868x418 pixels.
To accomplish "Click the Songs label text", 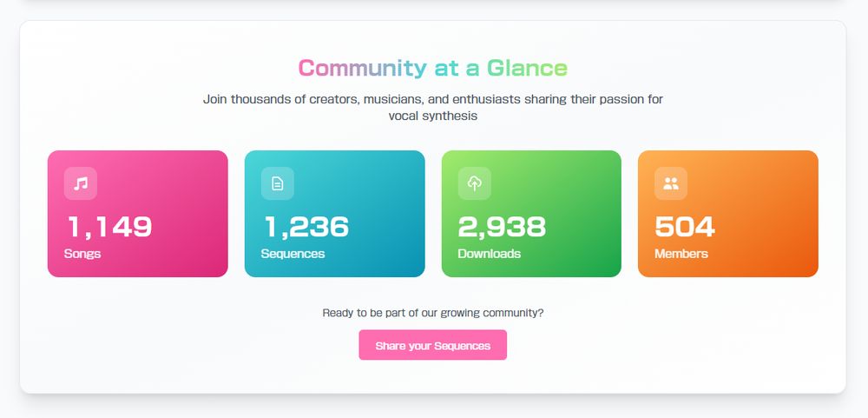I will pos(82,254).
